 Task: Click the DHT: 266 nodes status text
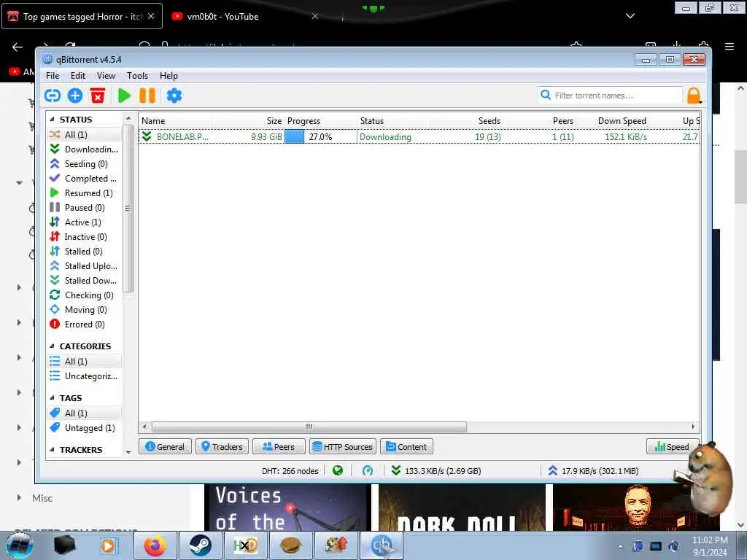[x=290, y=471]
